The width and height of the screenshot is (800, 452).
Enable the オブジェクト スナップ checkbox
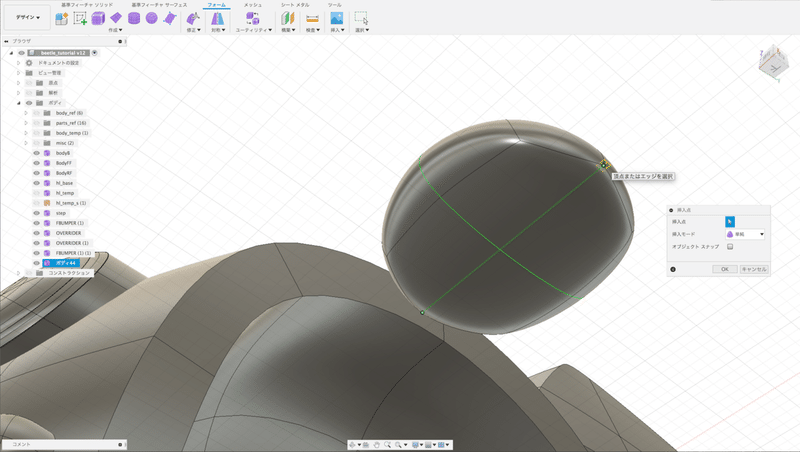pyautogui.click(x=730, y=246)
